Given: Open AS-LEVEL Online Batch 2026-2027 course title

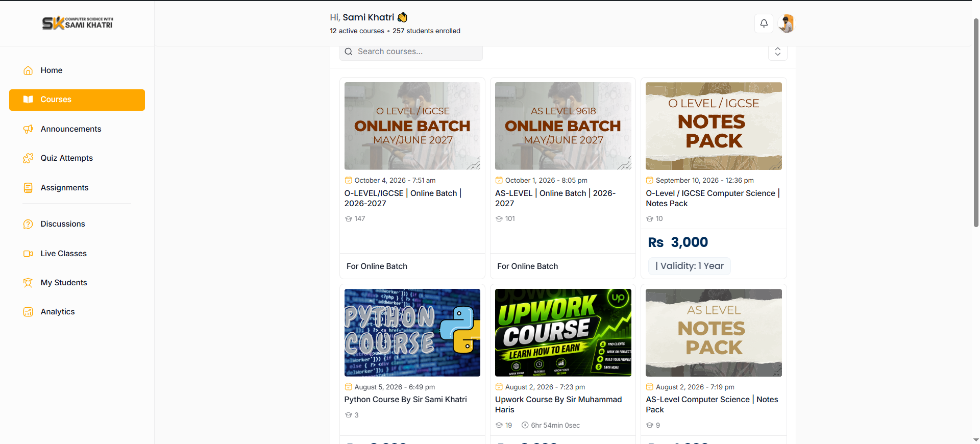Looking at the screenshot, I should click(x=555, y=198).
